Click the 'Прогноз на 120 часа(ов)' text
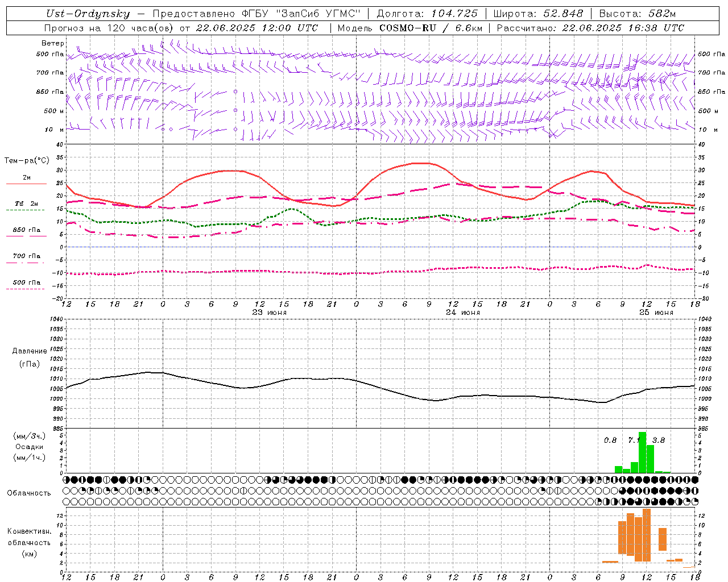728x582 pixels. [x=109, y=28]
